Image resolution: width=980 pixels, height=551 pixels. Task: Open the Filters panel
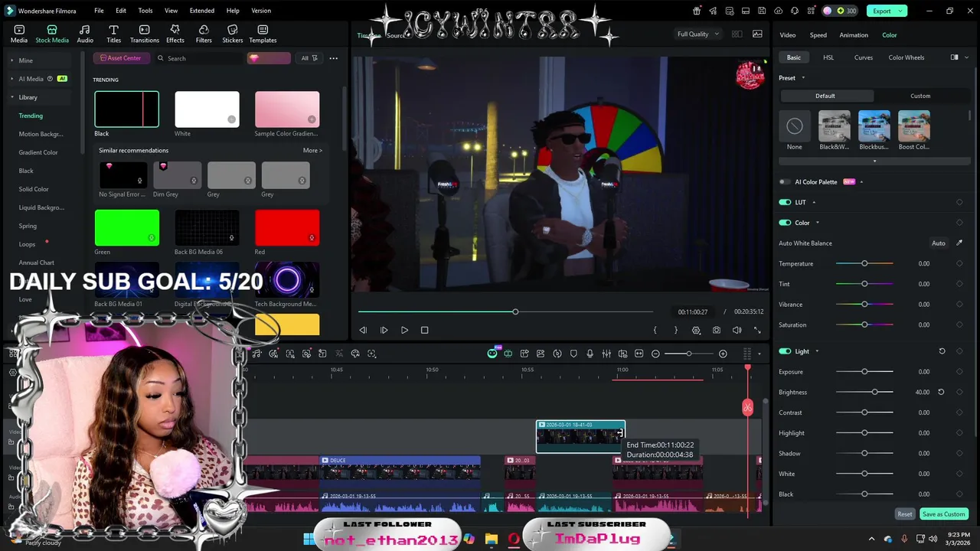pos(204,34)
